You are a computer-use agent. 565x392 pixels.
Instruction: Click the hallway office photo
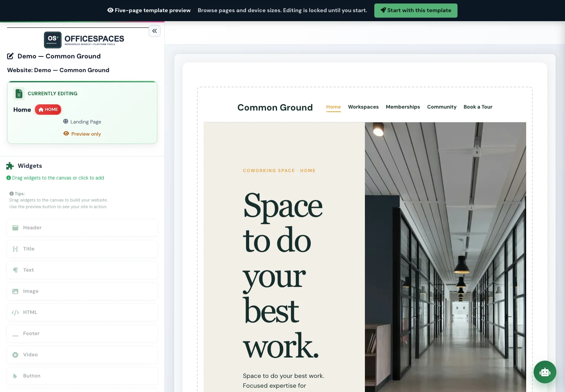click(x=445, y=257)
